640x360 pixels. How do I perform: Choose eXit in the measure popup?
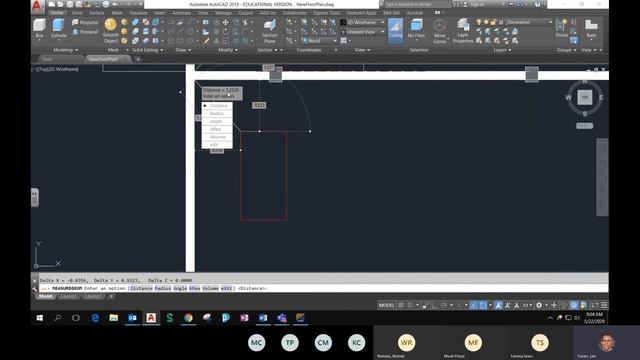pyautogui.click(x=217, y=144)
